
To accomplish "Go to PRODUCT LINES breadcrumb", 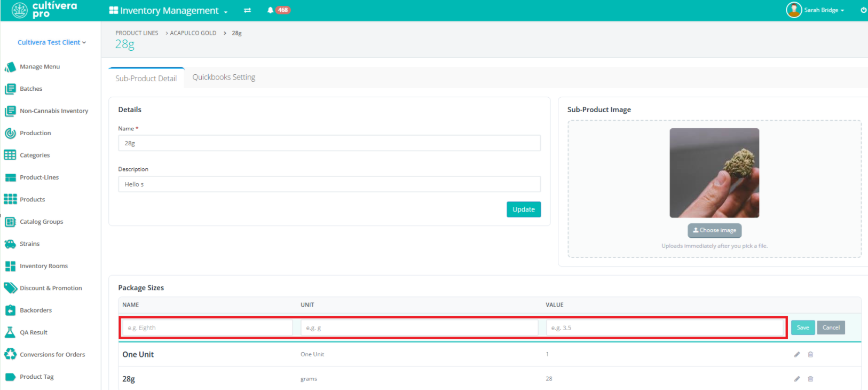I will click(x=137, y=33).
